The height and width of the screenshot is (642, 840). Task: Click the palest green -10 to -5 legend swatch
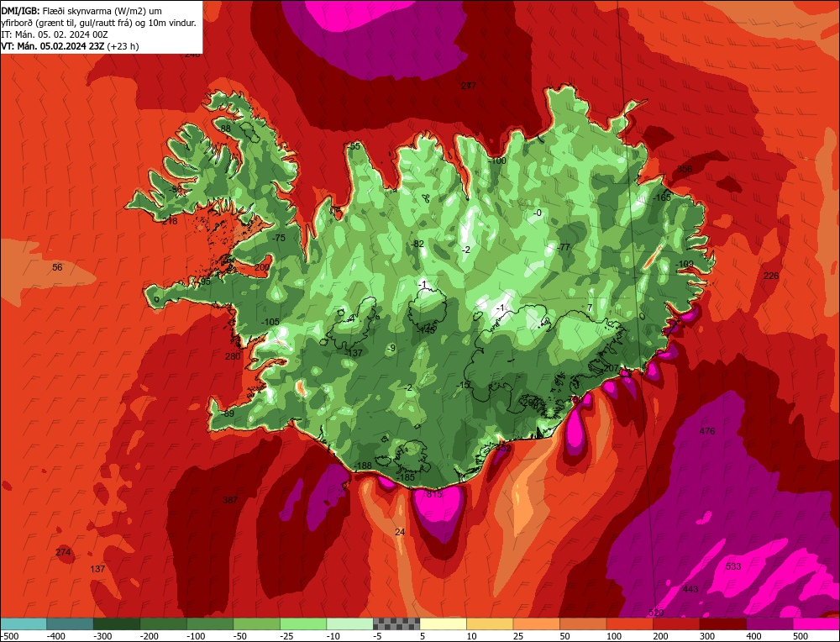349,624
